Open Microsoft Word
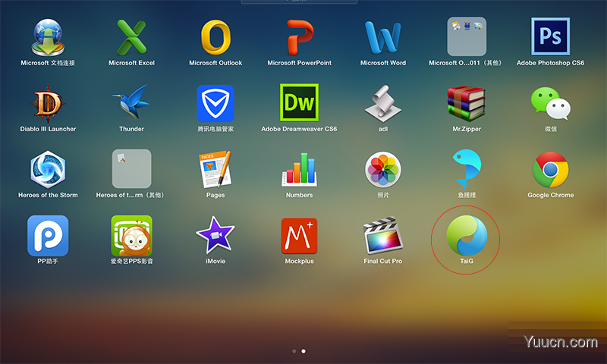This screenshot has height=364, width=607. [383, 37]
